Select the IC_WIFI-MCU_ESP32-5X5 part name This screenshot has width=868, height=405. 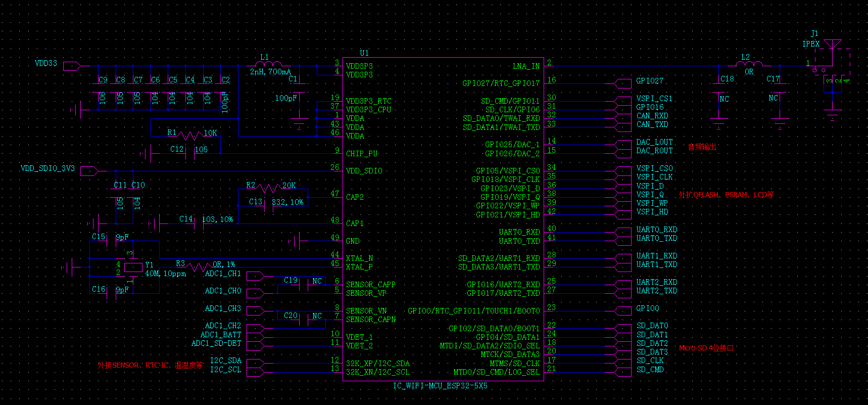tap(440, 386)
